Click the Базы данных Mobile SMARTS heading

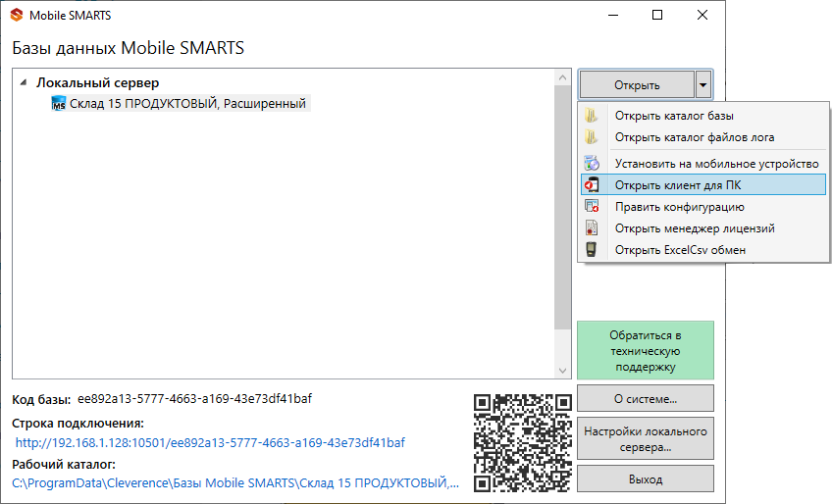(128, 48)
